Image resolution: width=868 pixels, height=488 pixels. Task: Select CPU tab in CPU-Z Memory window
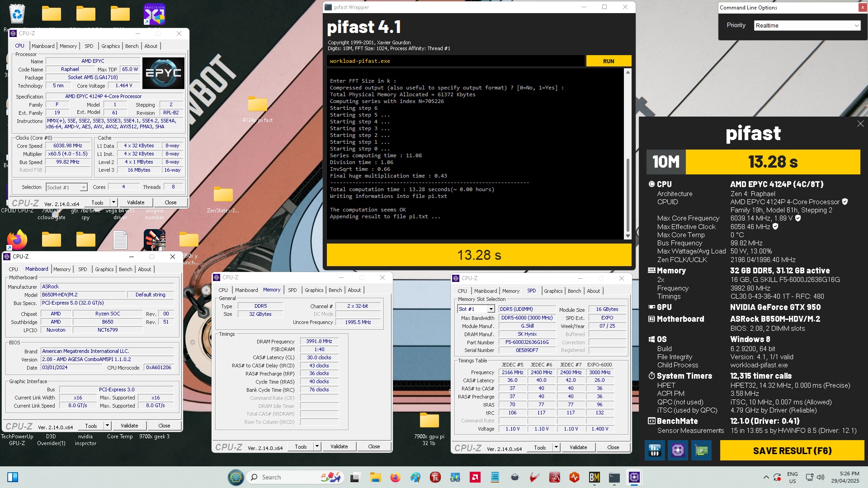[x=223, y=290]
